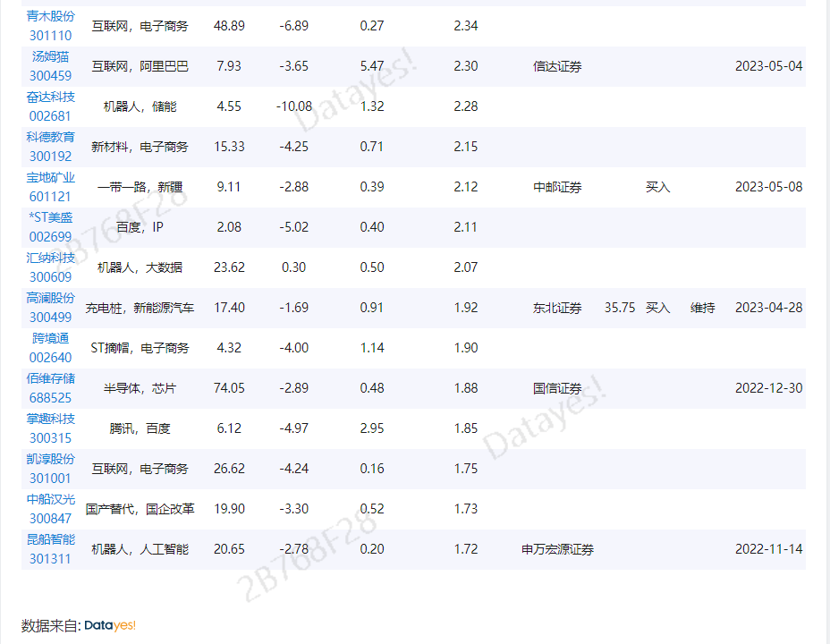Select the 科德教育 stock name link
The width and height of the screenshot is (830, 644).
[51, 137]
